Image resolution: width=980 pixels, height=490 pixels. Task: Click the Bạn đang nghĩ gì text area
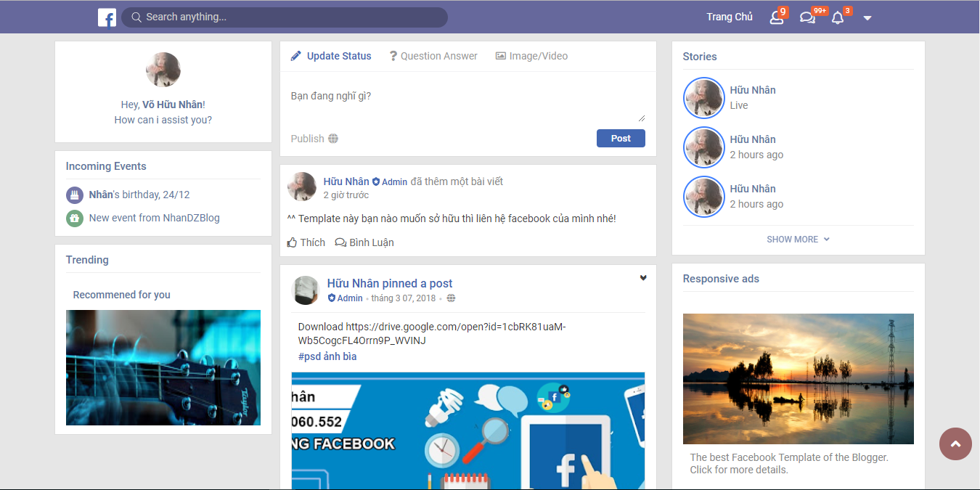tap(467, 103)
